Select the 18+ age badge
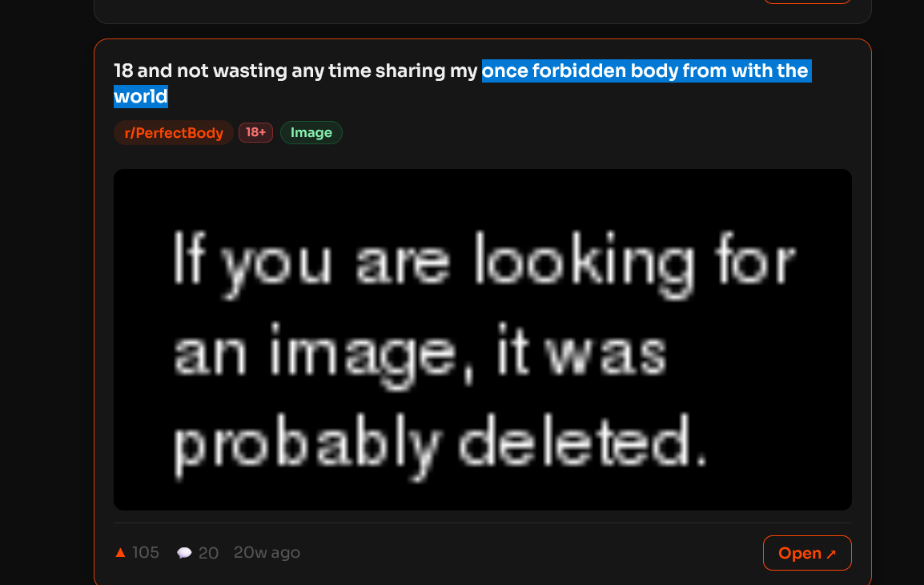Screen dimensions: 924x585 (255, 133)
